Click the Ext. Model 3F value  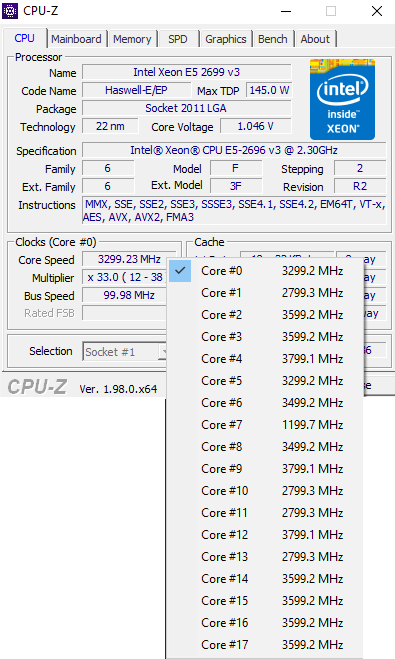pos(236,186)
